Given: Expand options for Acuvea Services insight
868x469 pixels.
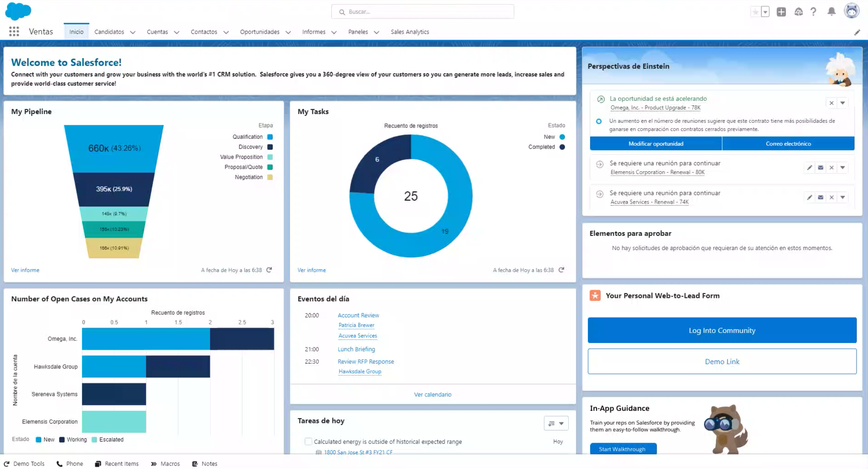Looking at the screenshot, I should click(x=842, y=197).
